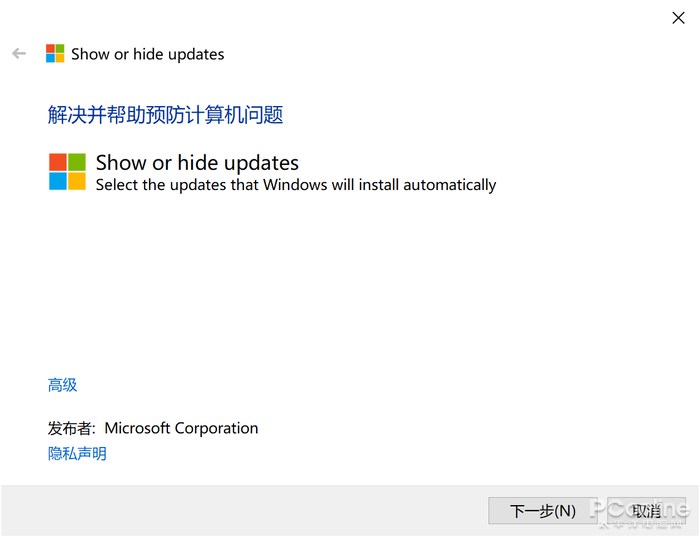Screen dimensions: 700x537
Task: Click the header title text Show or hide updates
Action: coord(147,54)
